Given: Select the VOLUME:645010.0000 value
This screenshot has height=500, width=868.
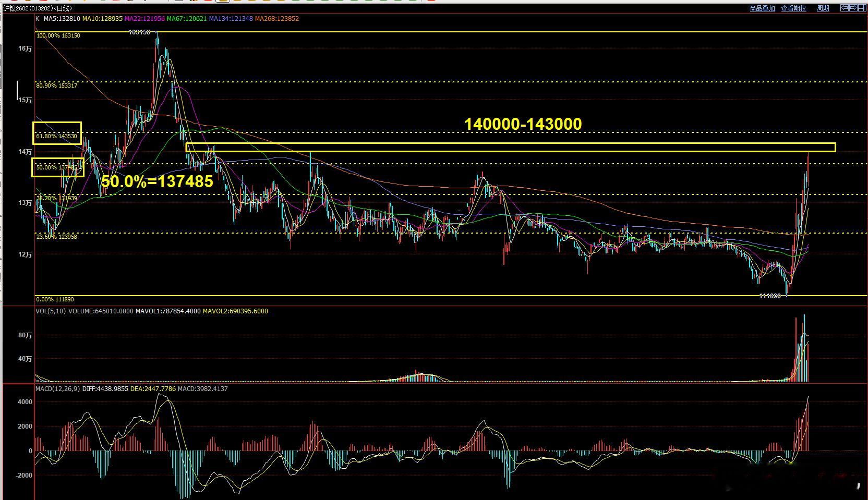Looking at the screenshot, I should 101,311.
